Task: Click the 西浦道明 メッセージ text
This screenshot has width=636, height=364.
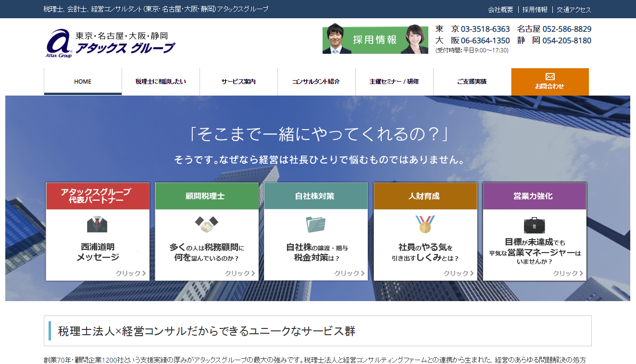Action: (98, 252)
